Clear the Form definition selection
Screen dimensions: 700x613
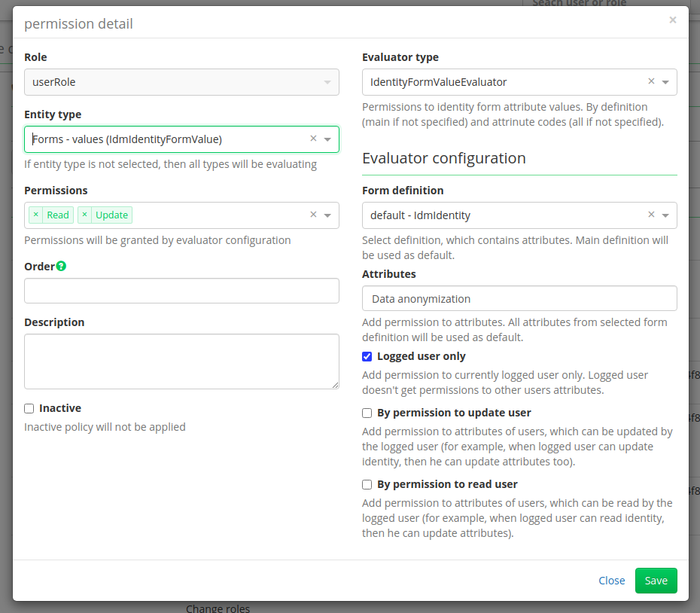651,215
